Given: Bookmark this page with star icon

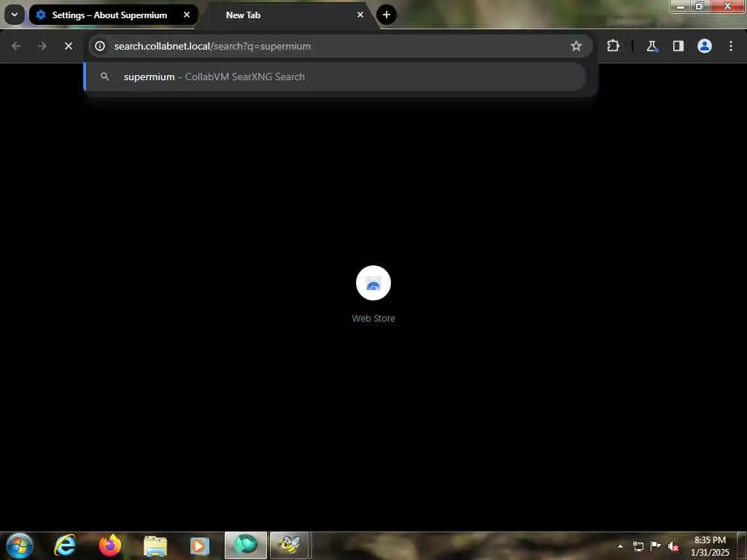Looking at the screenshot, I should [576, 46].
